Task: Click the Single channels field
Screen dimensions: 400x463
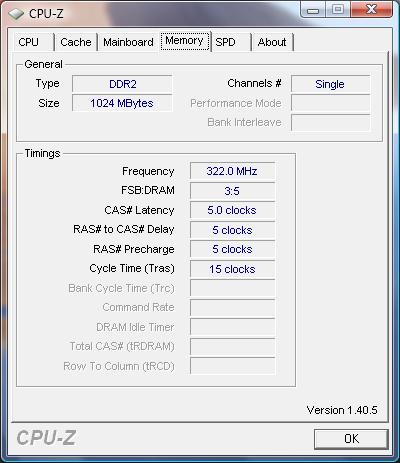Action: click(330, 84)
